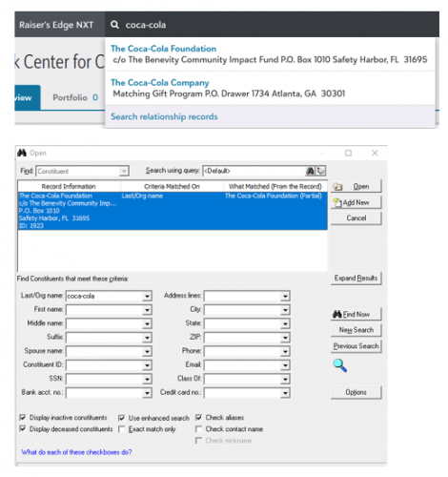Select The Coca-Cola Foundation search suggestion
The height and width of the screenshot is (477, 448).
point(270,54)
